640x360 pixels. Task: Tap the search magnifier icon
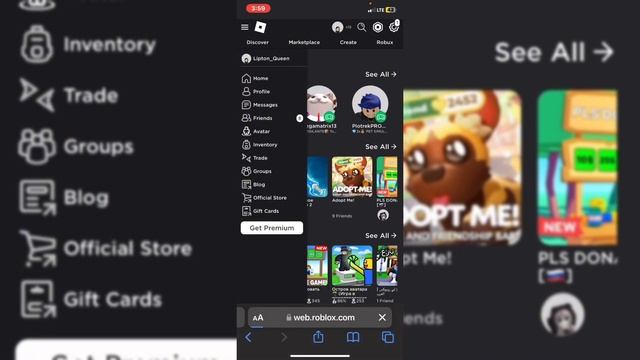[x=362, y=27]
